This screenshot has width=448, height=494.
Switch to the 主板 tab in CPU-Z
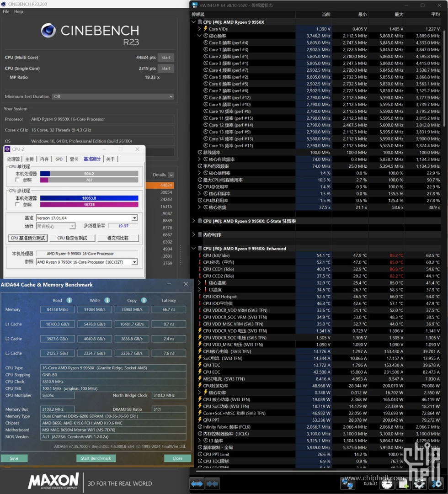tap(30, 159)
